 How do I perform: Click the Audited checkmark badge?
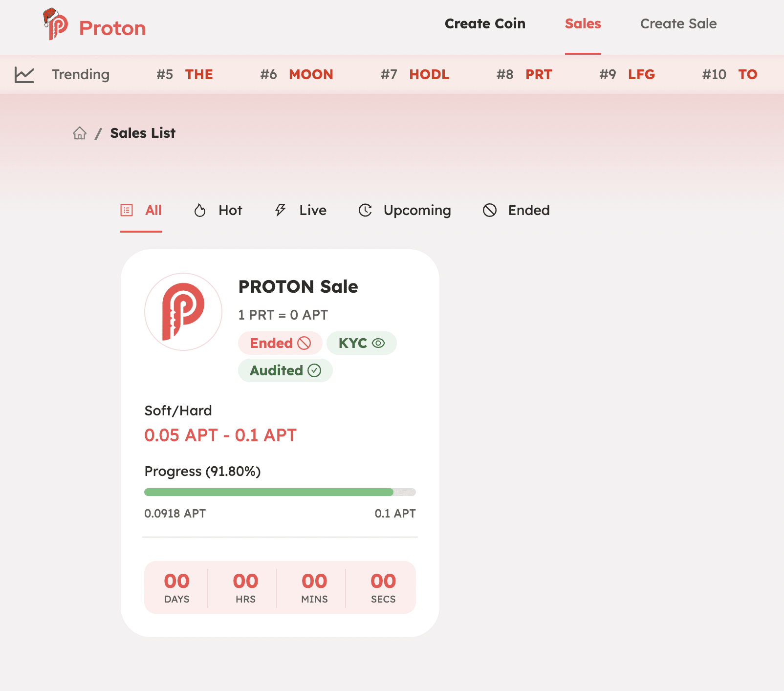point(285,370)
